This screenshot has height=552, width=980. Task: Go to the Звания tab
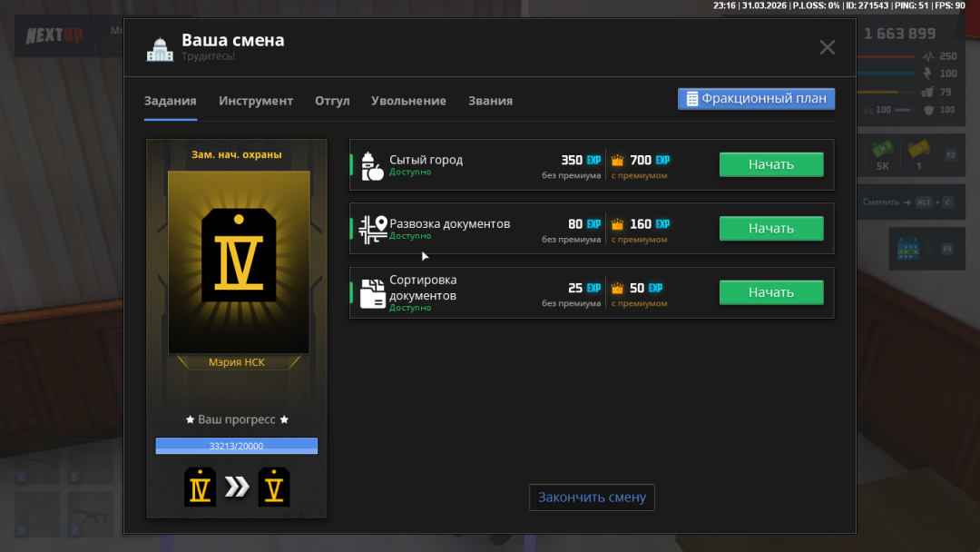pyautogui.click(x=490, y=101)
